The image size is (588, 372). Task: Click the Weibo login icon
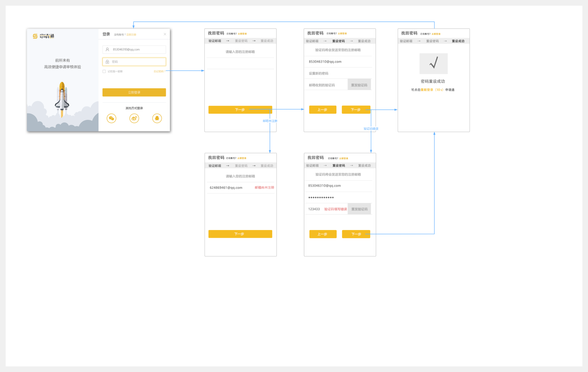[134, 118]
